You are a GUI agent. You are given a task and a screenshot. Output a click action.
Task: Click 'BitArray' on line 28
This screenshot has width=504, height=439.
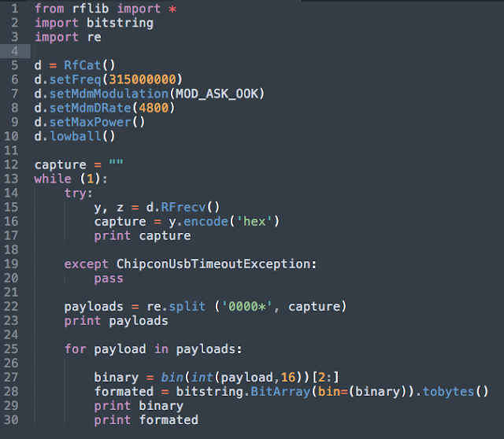280,391
